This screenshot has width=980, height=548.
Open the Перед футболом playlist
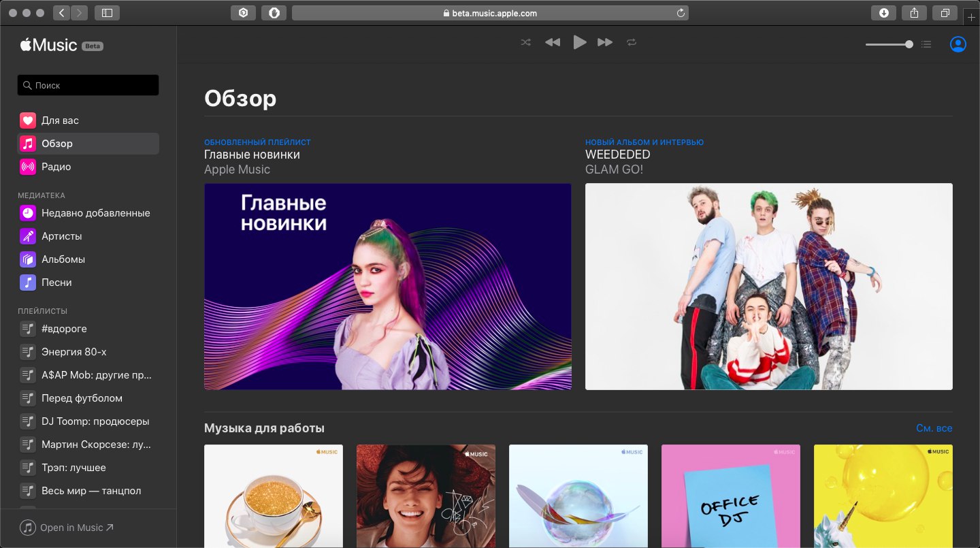point(88,398)
